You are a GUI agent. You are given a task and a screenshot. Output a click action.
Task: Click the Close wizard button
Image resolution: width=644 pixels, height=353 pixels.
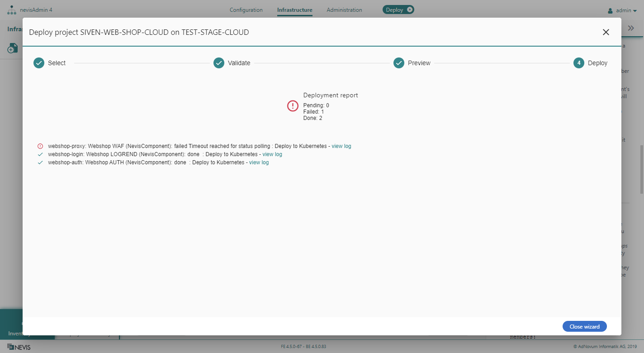click(x=584, y=327)
